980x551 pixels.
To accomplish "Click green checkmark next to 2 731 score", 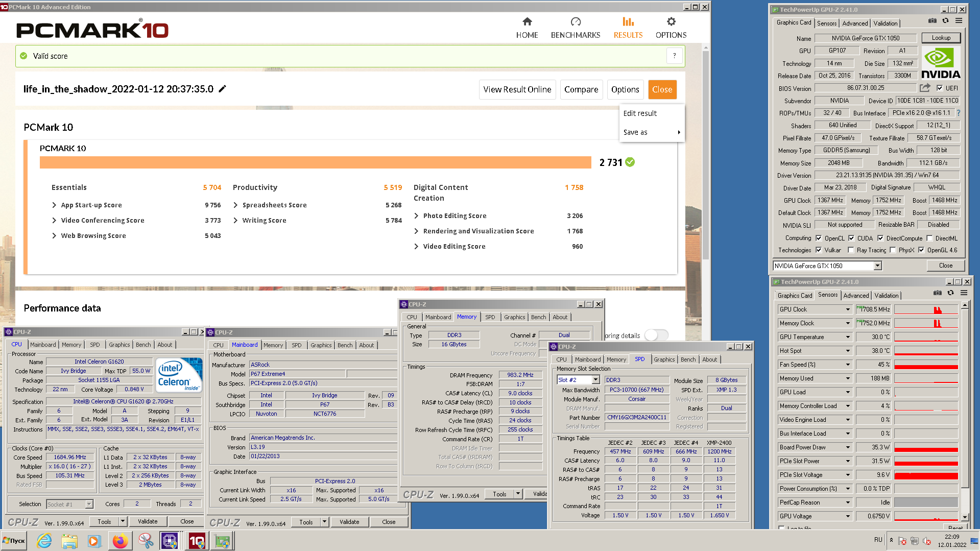I will [630, 162].
